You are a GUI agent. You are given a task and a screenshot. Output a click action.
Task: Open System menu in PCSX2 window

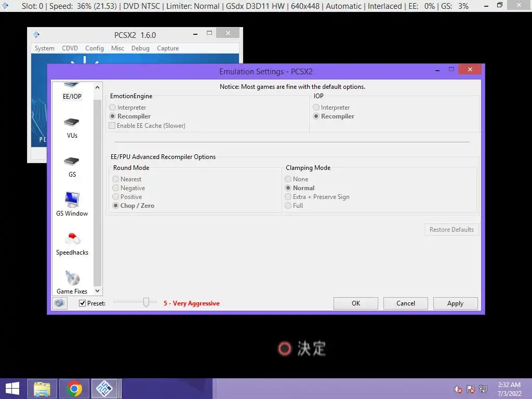coord(45,48)
